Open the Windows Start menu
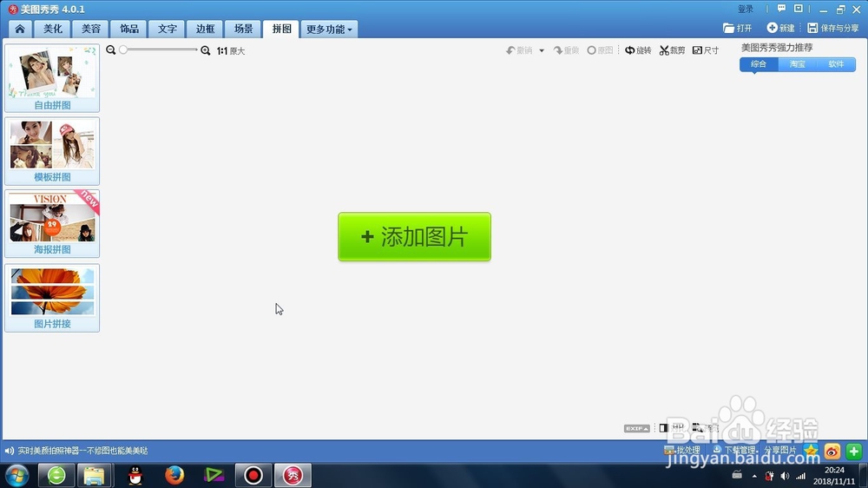868x488 pixels. coord(16,475)
